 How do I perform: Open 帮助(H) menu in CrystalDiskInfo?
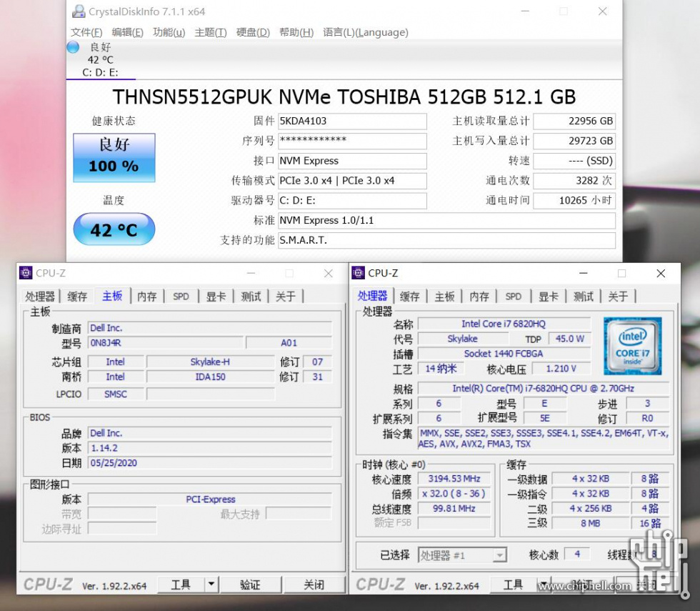pos(296,32)
